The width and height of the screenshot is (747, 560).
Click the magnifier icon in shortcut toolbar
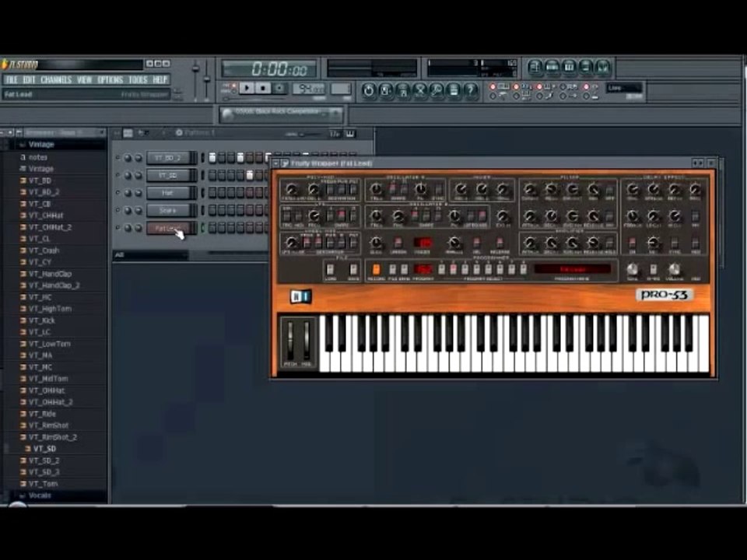(437, 90)
